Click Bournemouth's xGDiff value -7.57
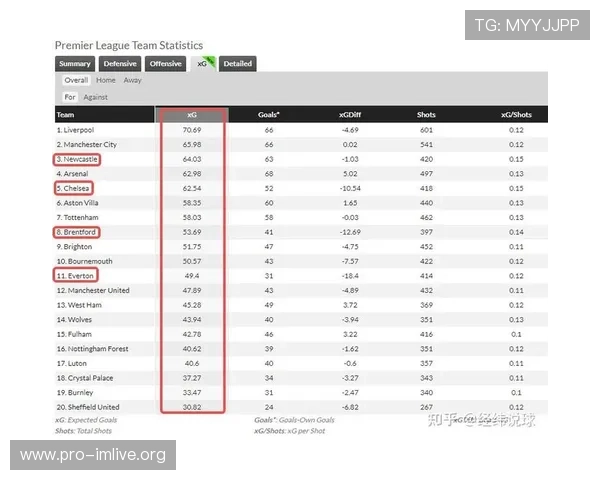 pyautogui.click(x=350, y=261)
